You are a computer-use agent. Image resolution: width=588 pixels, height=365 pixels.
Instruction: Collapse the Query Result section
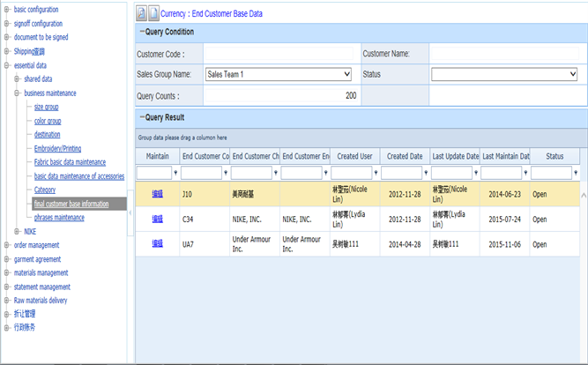click(x=141, y=117)
